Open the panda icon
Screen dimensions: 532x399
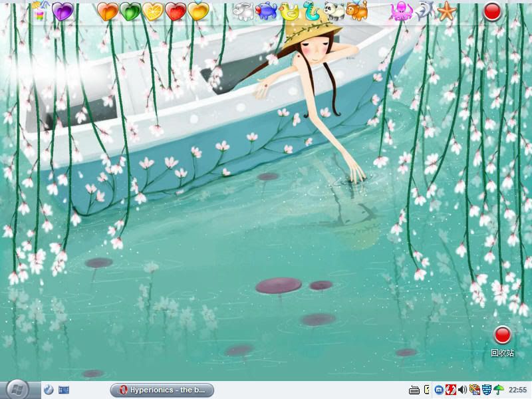[x=334, y=11]
